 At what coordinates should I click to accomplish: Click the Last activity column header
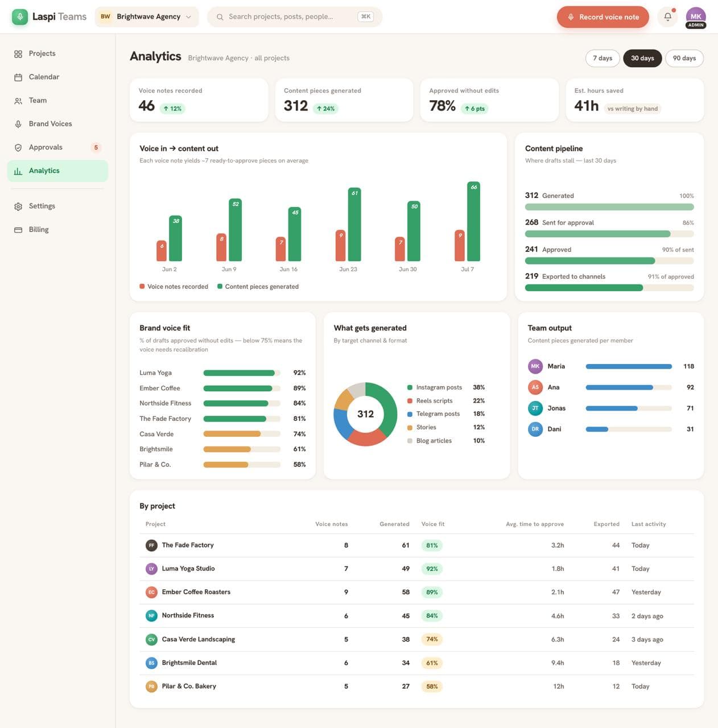649,524
